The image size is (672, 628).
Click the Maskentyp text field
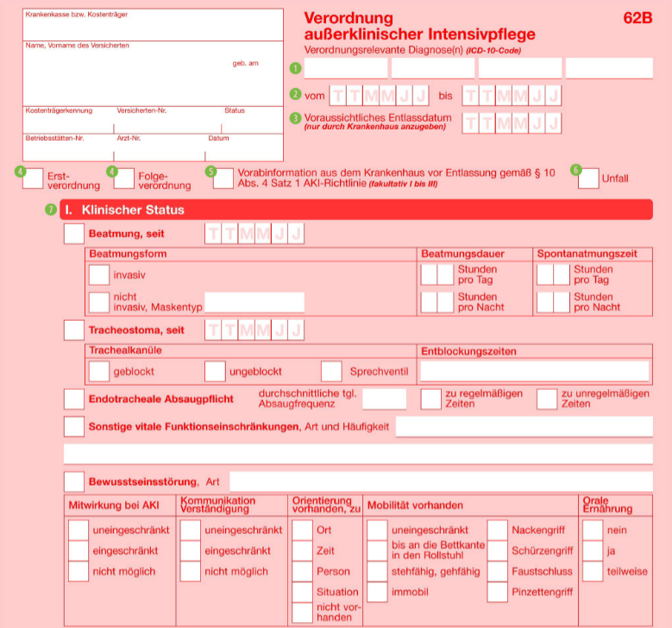[x=254, y=302]
